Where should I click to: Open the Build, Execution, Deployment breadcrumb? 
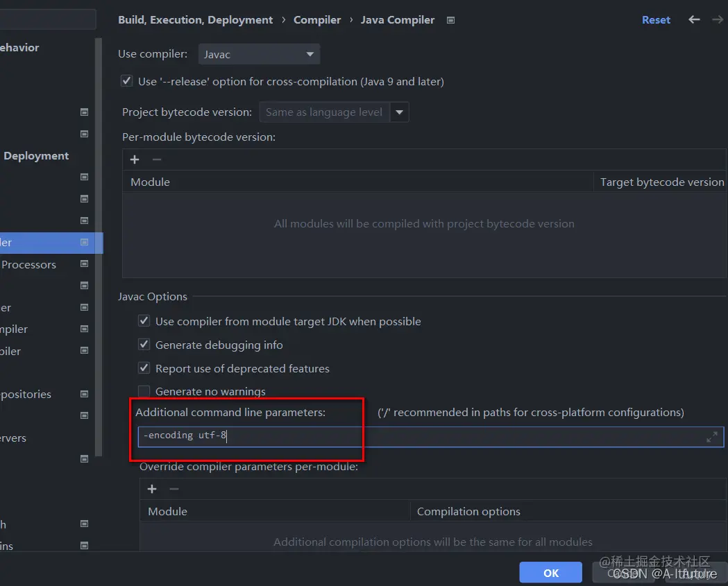point(196,20)
